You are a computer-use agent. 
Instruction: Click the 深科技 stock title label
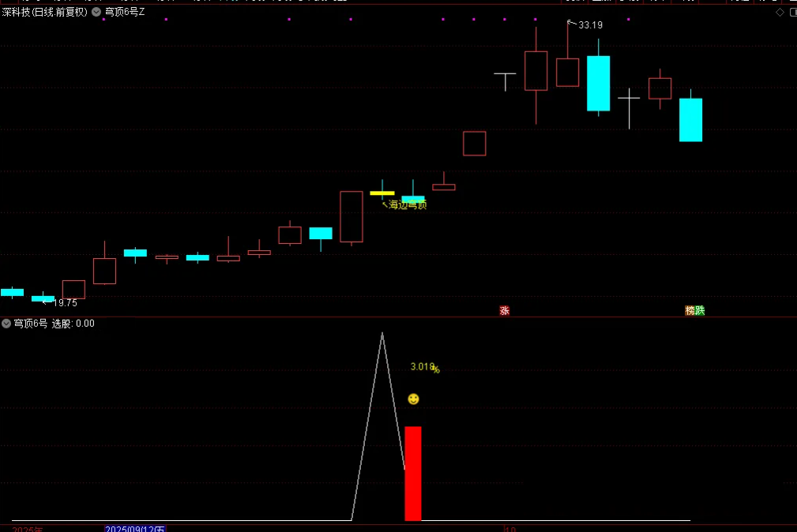pos(44,12)
